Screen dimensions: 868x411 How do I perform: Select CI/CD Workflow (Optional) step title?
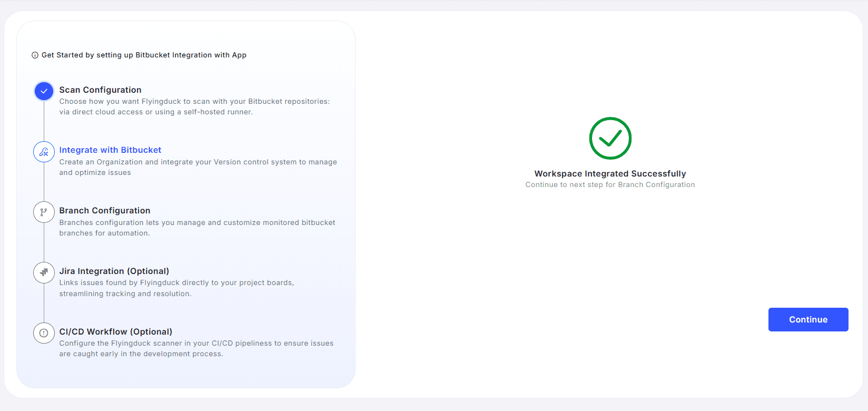[115, 332]
